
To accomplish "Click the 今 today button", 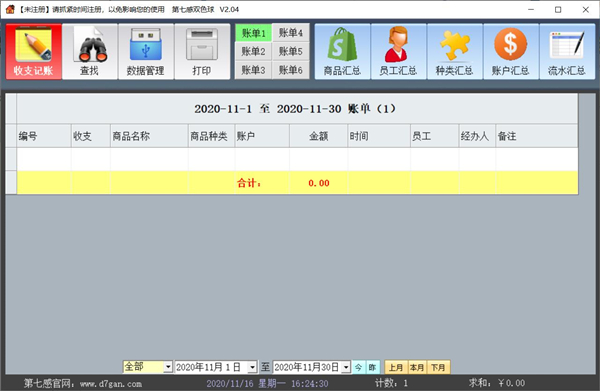I will (359, 367).
